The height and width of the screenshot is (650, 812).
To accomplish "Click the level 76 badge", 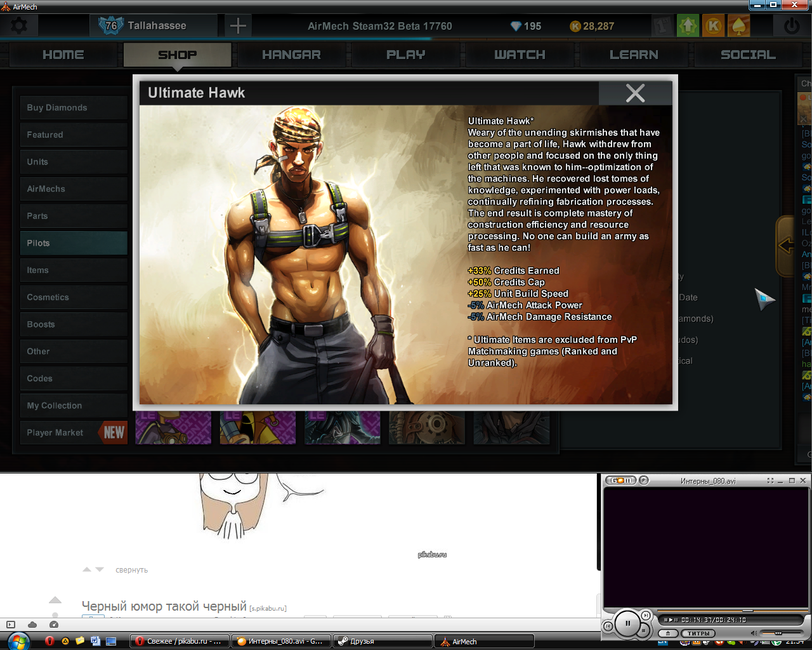I will 111,26.
